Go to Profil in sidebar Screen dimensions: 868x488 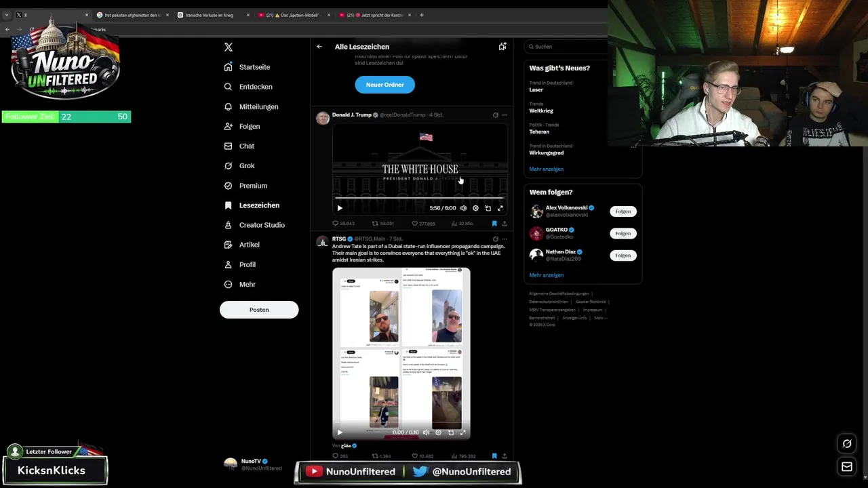(x=240, y=264)
